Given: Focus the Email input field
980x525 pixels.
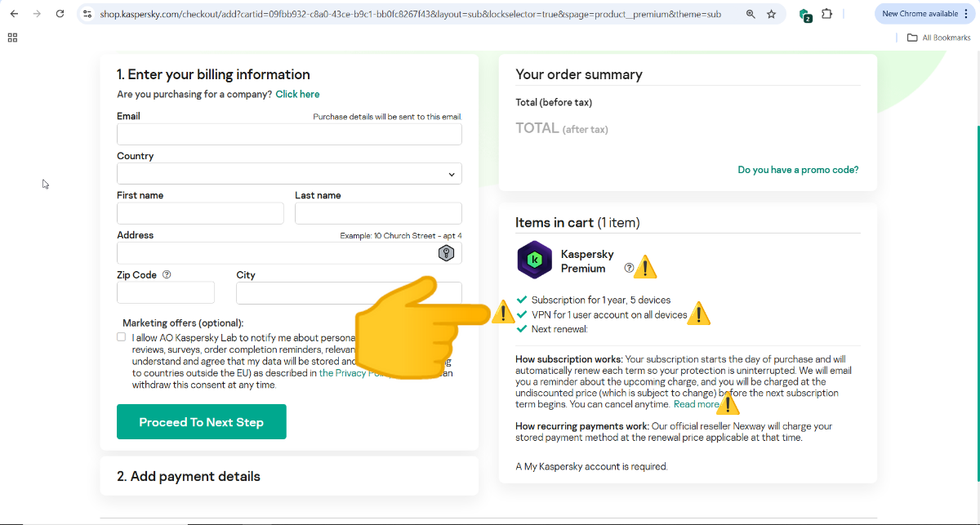Looking at the screenshot, I should (289, 135).
